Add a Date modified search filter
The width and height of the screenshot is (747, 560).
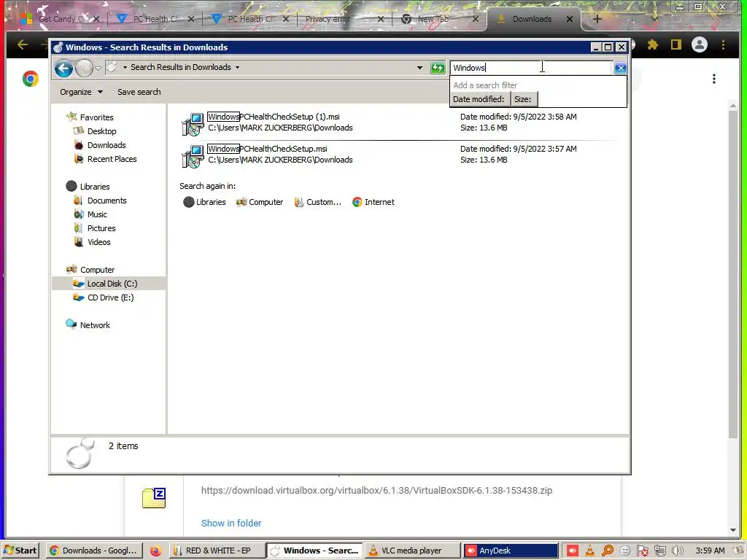pyautogui.click(x=479, y=99)
